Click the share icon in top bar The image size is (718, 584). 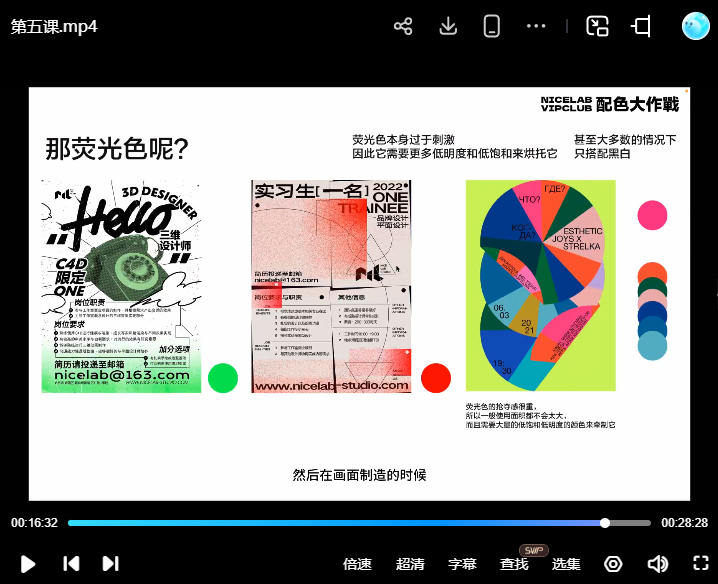[x=403, y=27]
